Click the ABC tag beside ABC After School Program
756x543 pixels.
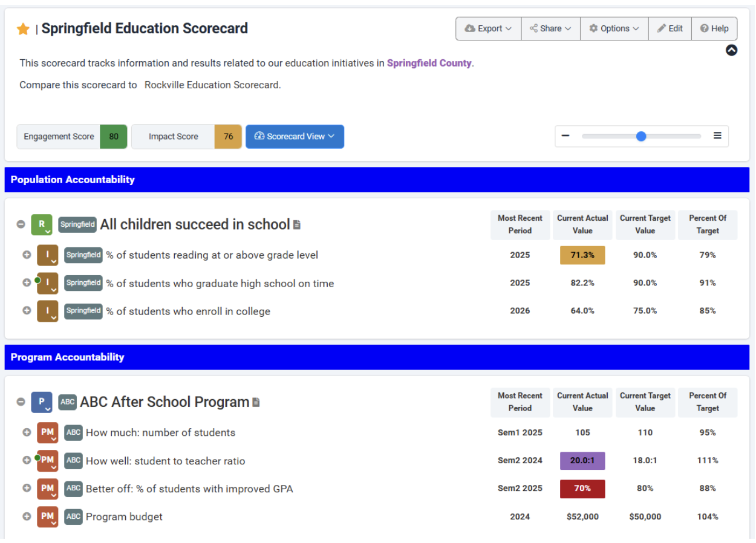68,402
